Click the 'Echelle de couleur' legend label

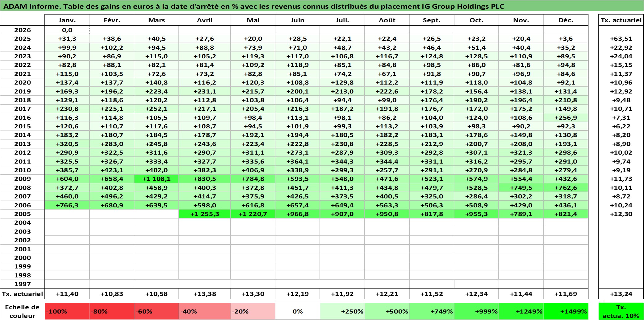[23, 311]
